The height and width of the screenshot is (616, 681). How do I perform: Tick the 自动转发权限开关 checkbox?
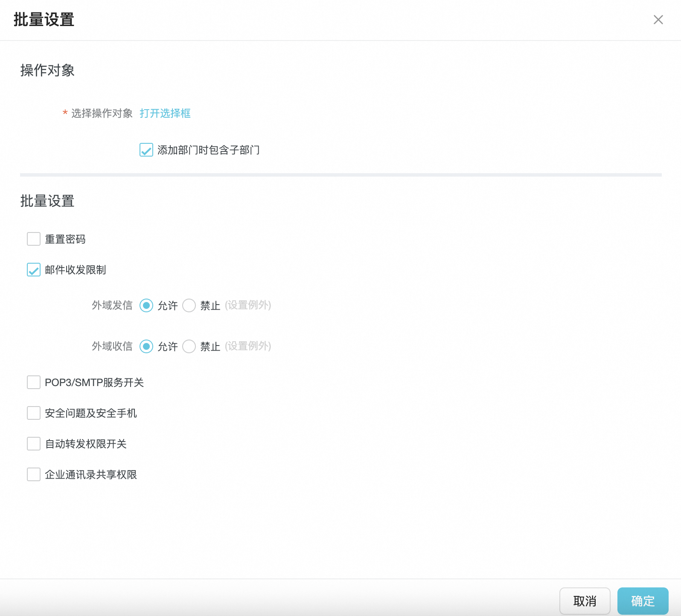(x=34, y=444)
